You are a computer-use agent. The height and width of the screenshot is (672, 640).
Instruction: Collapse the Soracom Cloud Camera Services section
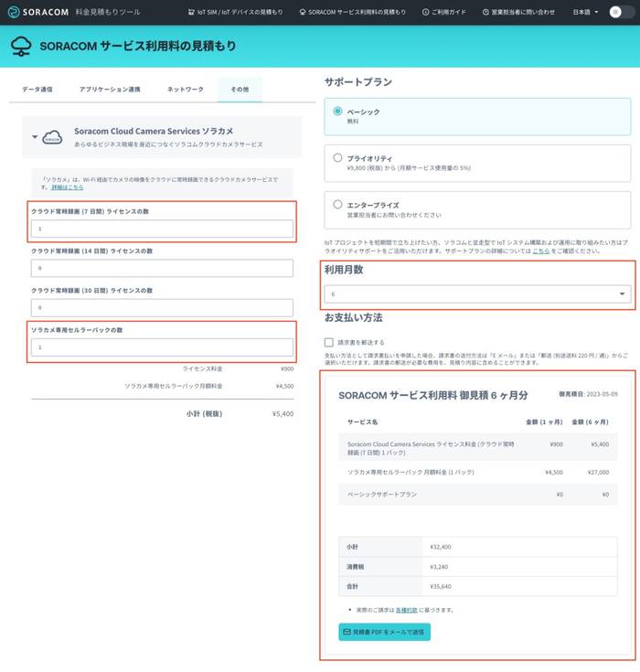(35, 137)
